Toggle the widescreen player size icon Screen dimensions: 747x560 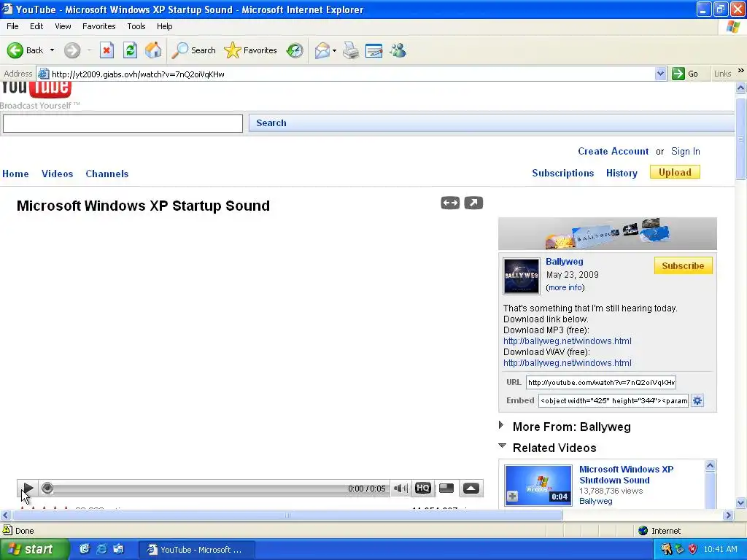[450, 203]
